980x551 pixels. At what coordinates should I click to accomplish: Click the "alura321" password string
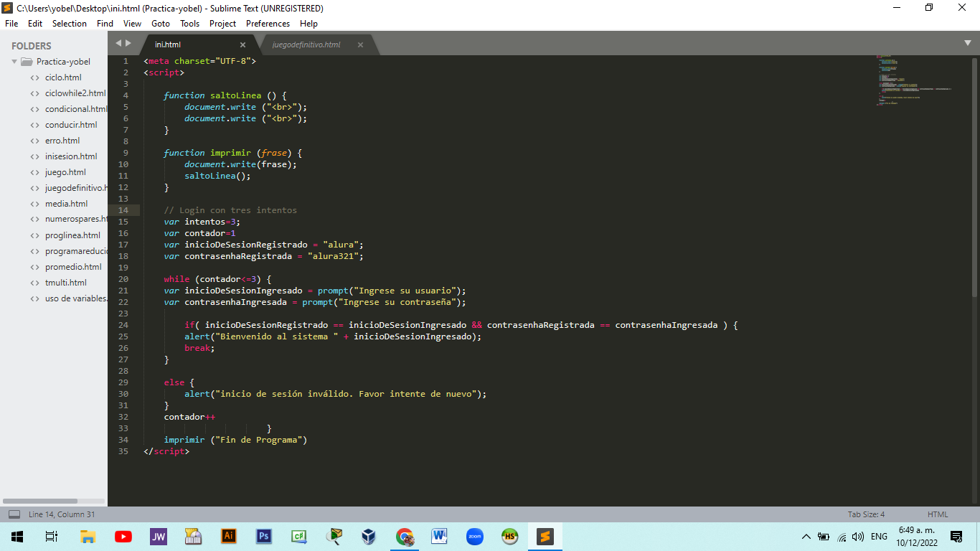pos(336,256)
